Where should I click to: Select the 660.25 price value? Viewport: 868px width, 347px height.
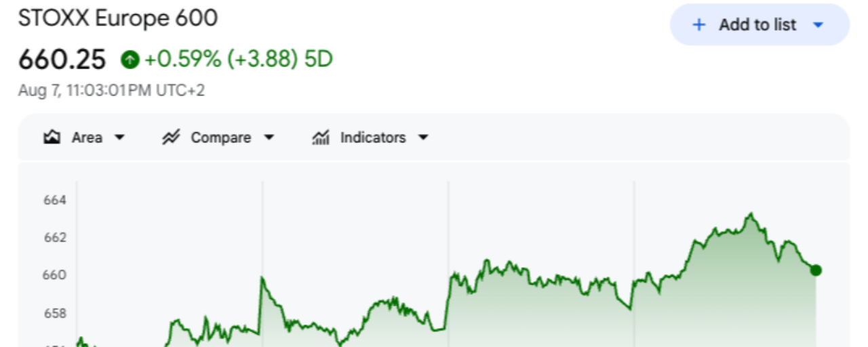point(62,60)
